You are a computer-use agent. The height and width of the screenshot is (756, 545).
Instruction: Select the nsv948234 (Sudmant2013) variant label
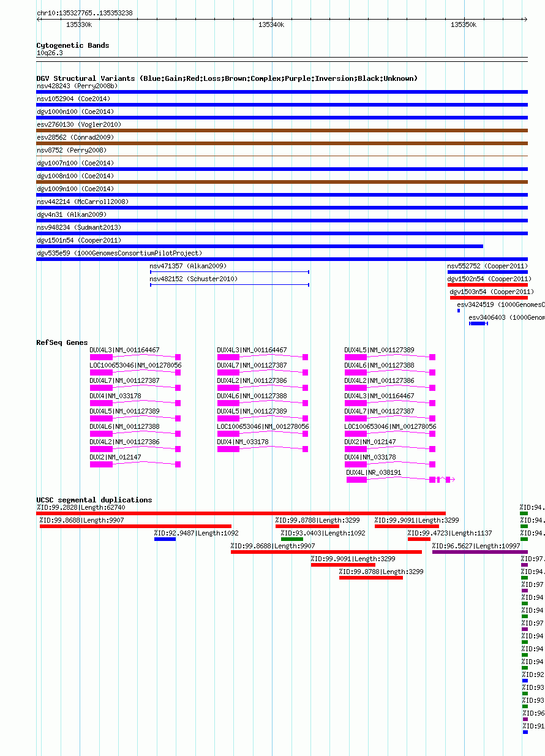(79, 228)
